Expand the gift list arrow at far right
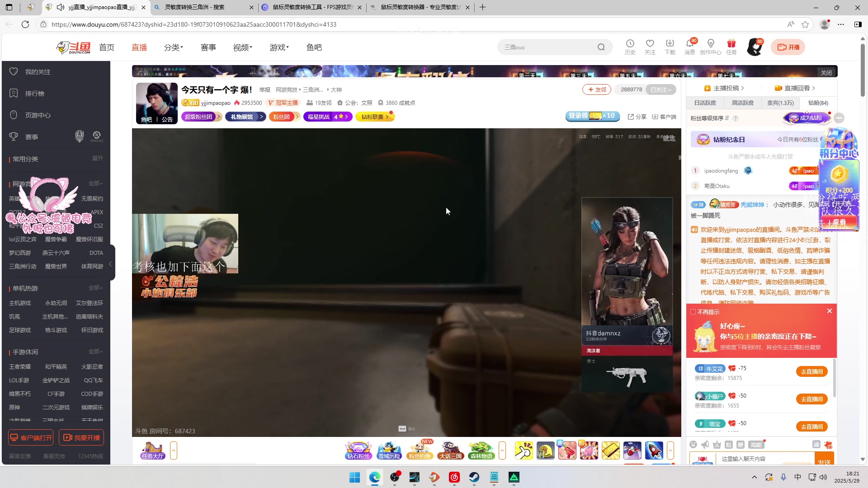 coord(670,450)
